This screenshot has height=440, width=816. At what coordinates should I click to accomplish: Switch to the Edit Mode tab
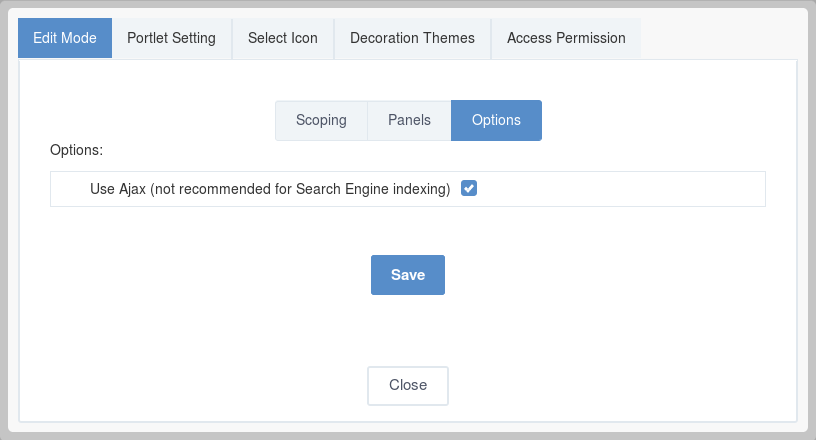65,38
